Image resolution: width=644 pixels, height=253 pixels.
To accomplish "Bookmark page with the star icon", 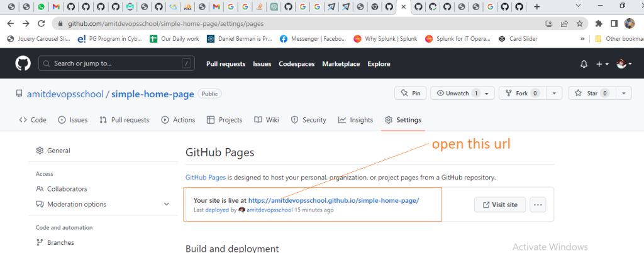I will coord(579,24).
